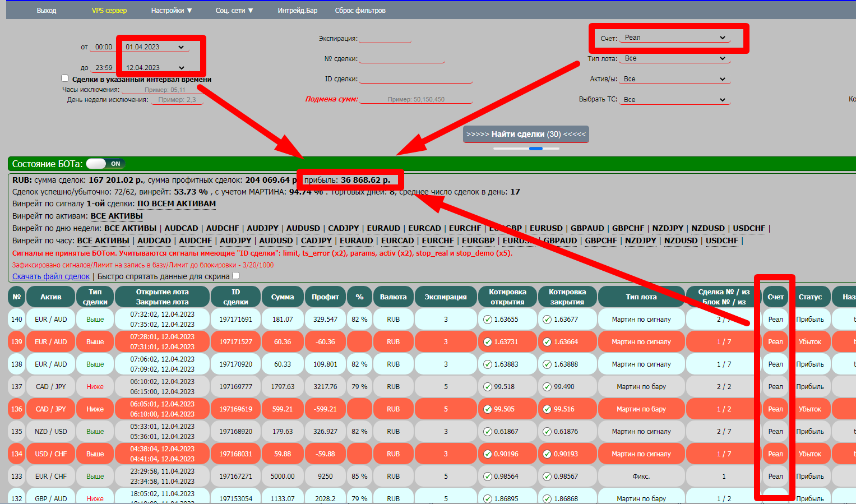Click the 'Найти сделки (30)' button
The width and height of the screenshot is (856, 504).
click(526, 134)
